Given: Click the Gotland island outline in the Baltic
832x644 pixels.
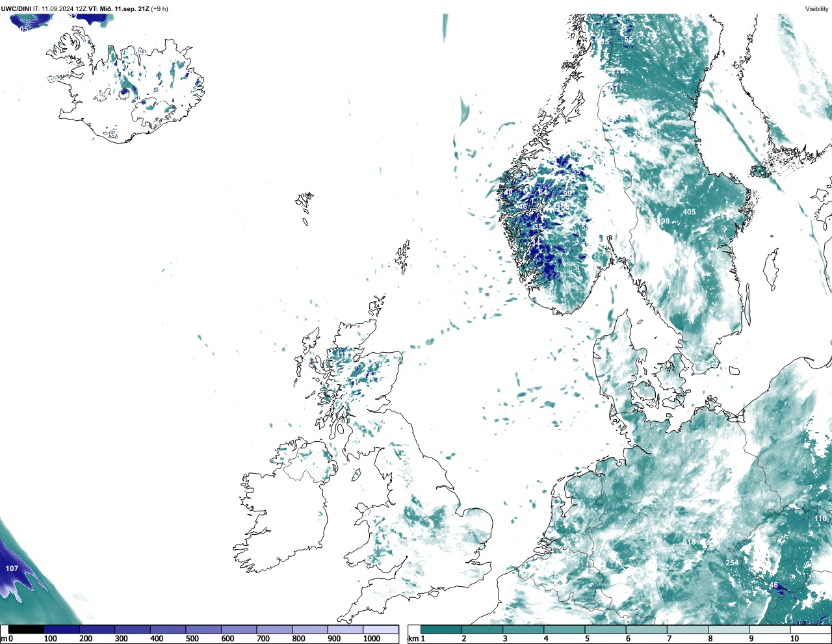Looking at the screenshot, I should (x=772, y=268).
